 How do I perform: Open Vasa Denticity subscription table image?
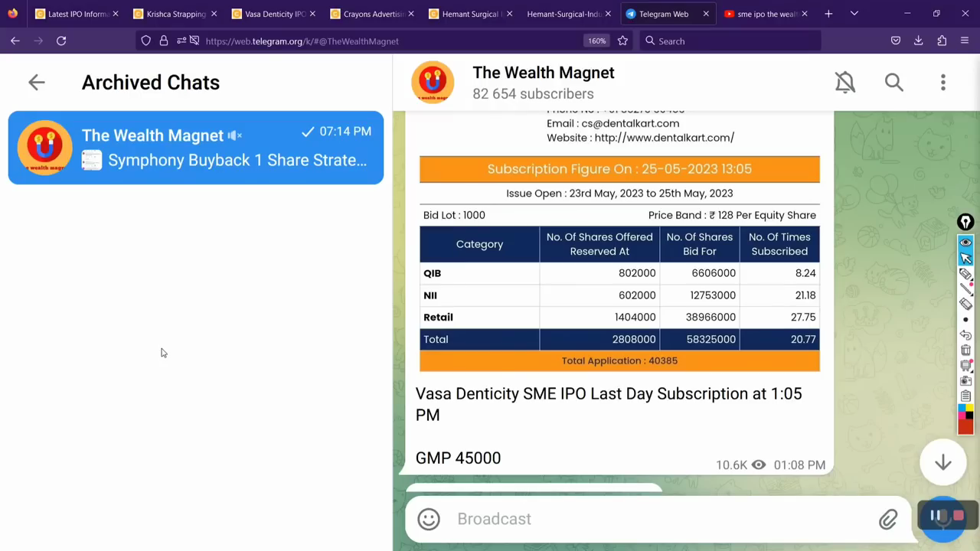pyautogui.click(x=619, y=242)
